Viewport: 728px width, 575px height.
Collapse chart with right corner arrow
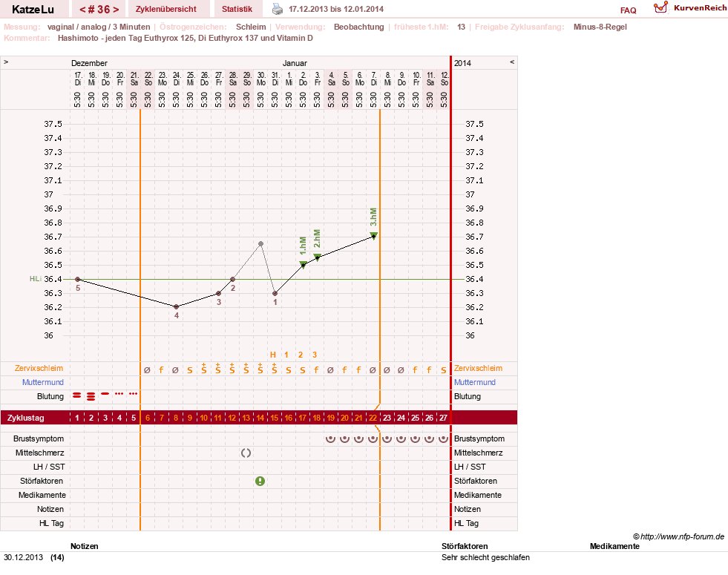point(512,62)
